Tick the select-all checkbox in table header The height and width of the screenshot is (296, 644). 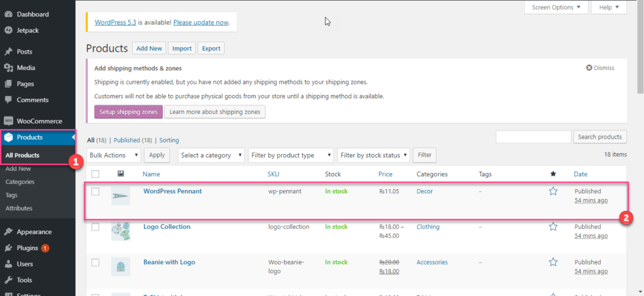[96, 174]
